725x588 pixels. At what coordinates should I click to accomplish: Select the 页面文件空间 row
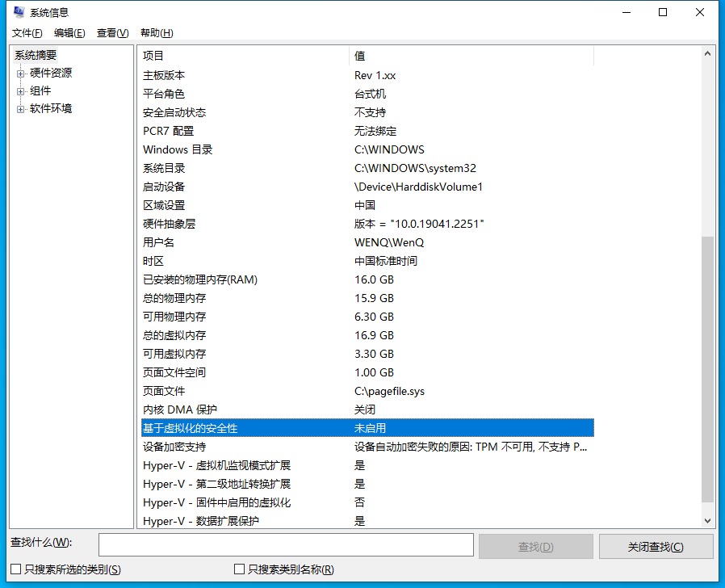[x=367, y=372]
